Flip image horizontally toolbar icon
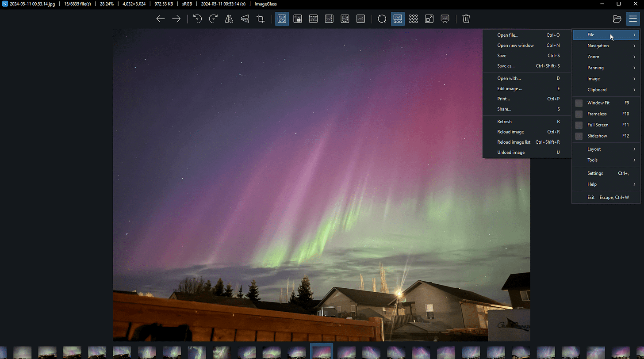Image resolution: width=644 pixels, height=359 pixels. [x=229, y=19]
